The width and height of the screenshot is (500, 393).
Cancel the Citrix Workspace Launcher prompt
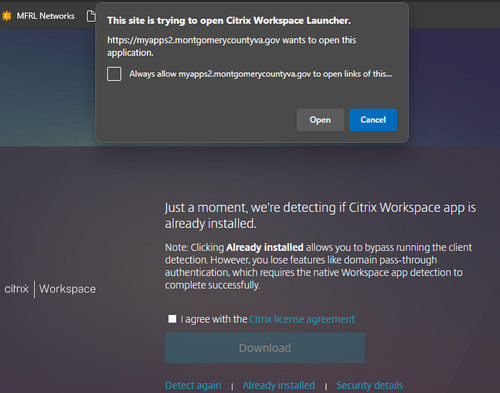pos(373,120)
